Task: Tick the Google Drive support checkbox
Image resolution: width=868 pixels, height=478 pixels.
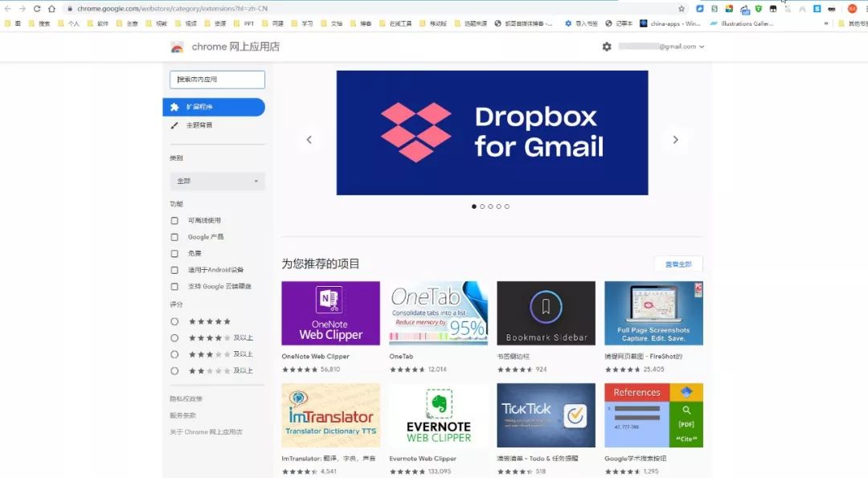Action: (174, 287)
